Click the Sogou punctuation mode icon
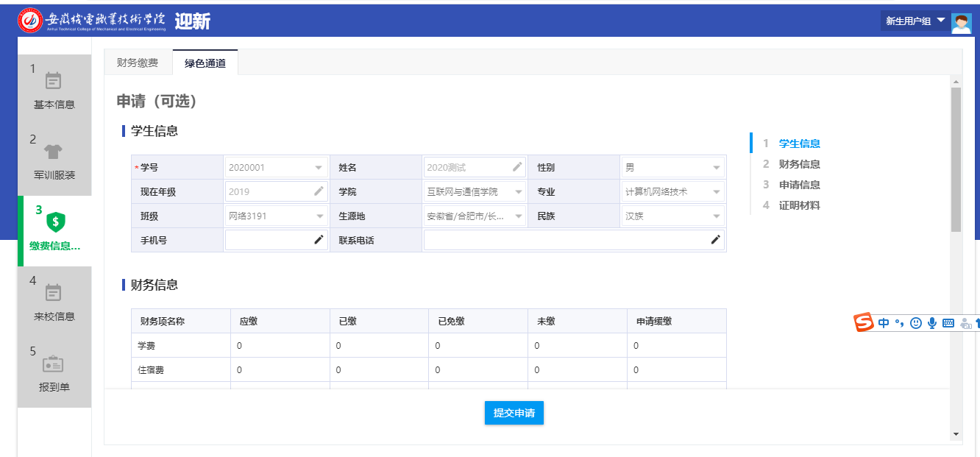This screenshot has width=980, height=457. click(x=899, y=322)
